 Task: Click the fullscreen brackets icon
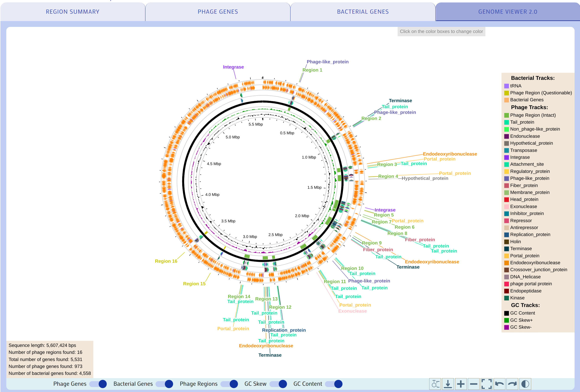pos(487,384)
